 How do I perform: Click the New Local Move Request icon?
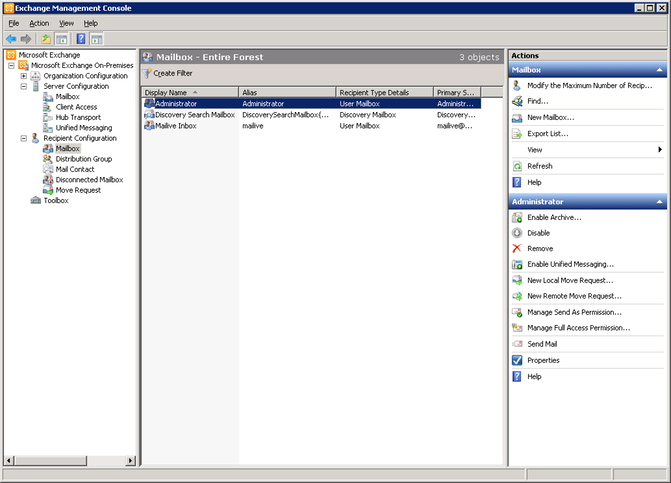pos(517,281)
